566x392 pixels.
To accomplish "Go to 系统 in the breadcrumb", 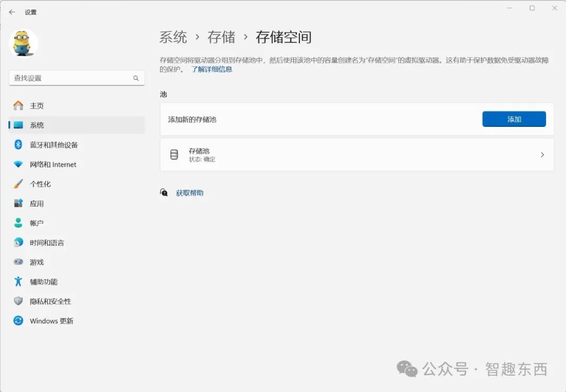I will tap(173, 37).
